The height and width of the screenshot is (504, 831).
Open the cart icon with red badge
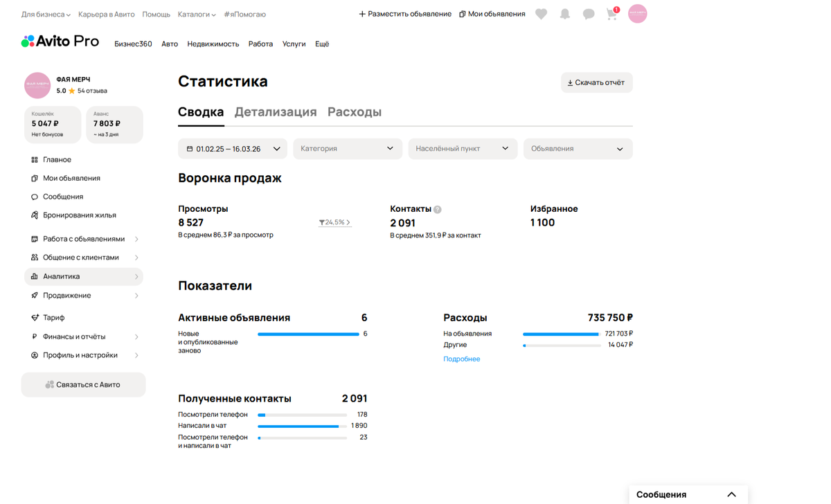pos(611,14)
